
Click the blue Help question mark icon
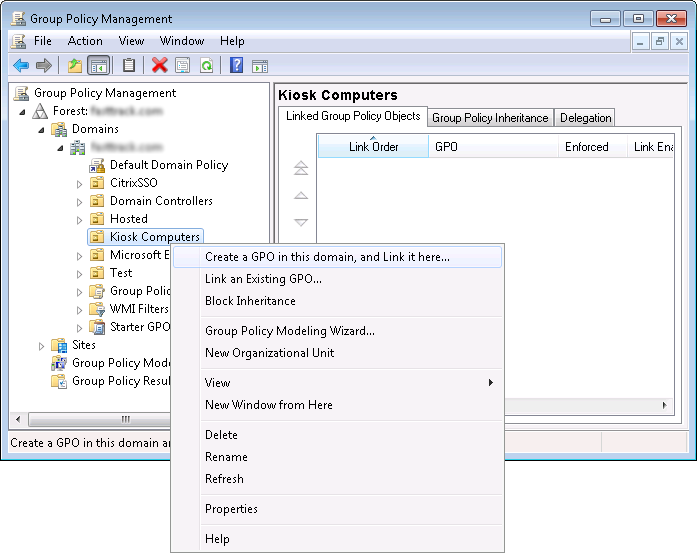(236, 65)
